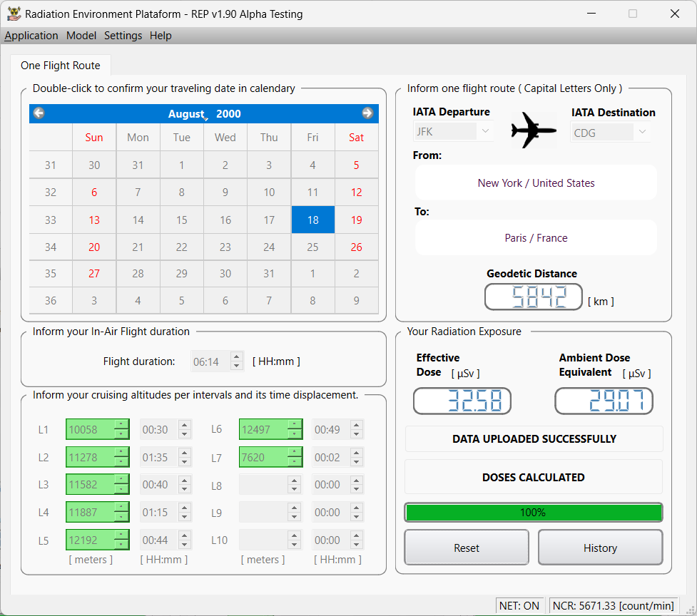Open the Model menu
Viewport: 697px width, 616px height.
click(81, 36)
